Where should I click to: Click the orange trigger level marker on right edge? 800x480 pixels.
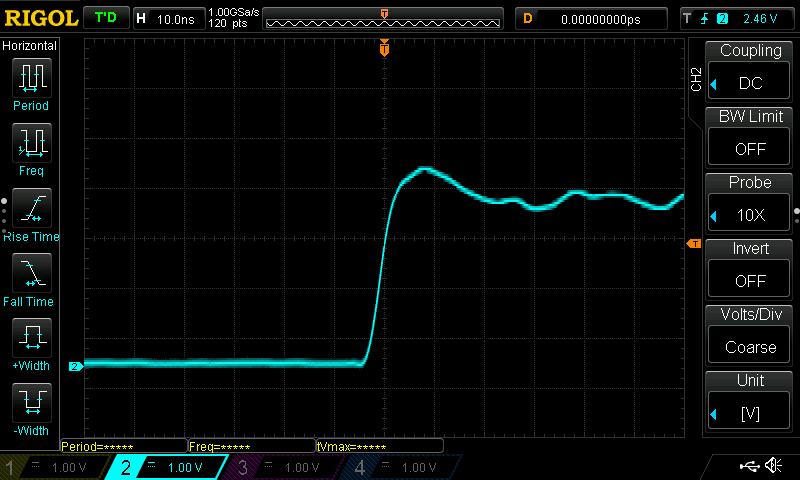[692, 244]
